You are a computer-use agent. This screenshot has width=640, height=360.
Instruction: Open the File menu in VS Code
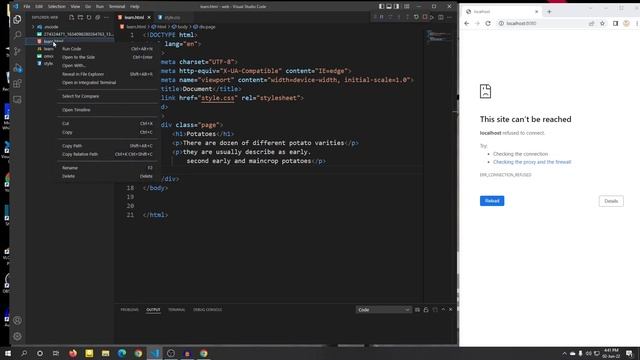click(27, 7)
